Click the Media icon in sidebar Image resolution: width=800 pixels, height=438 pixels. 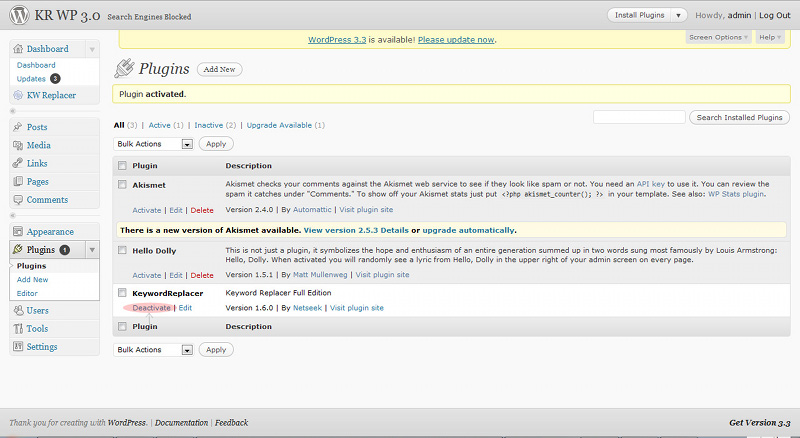point(18,145)
